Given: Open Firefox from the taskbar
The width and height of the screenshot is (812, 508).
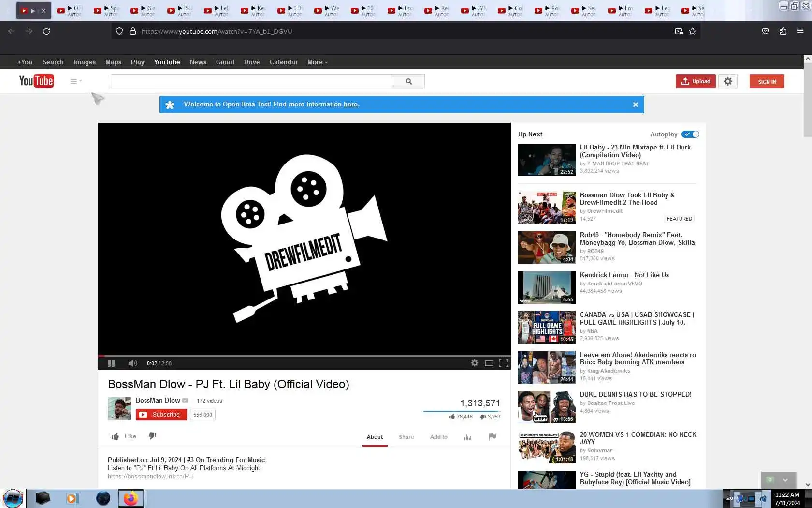Looking at the screenshot, I should click(130, 498).
